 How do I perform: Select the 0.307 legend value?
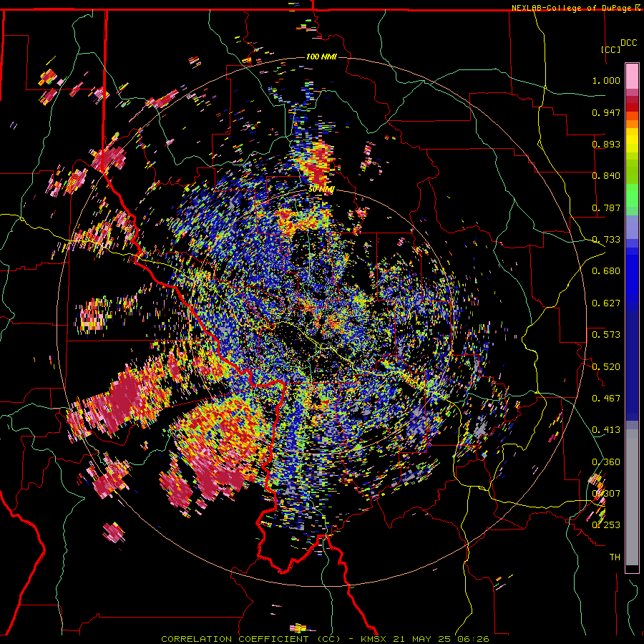click(606, 494)
